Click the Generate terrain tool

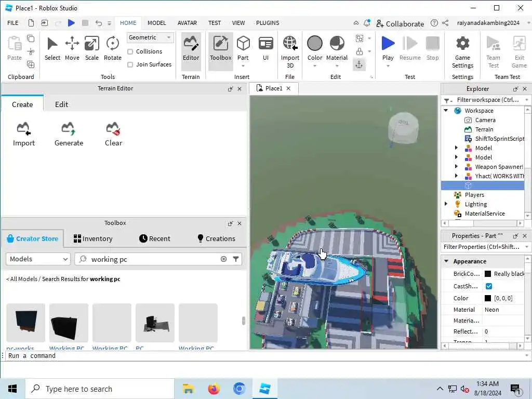pyautogui.click(x=69, y=135)
